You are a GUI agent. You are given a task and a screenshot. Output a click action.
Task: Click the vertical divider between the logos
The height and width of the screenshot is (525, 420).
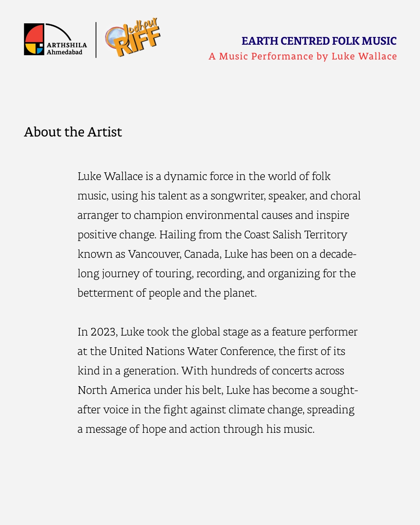96,40
